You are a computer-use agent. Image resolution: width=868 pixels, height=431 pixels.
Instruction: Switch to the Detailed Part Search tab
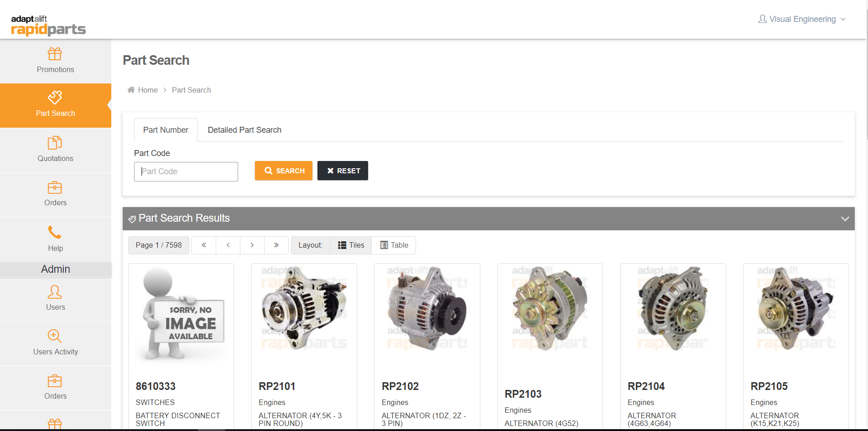coord(244,130)
